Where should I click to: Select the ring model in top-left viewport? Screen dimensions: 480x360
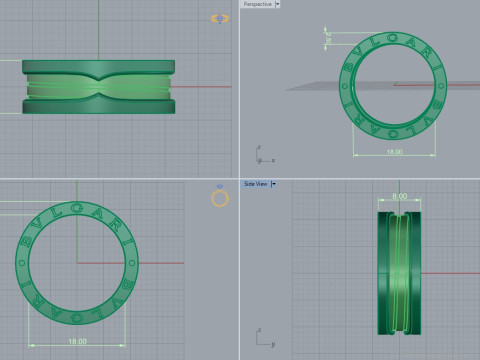(99, 87)
